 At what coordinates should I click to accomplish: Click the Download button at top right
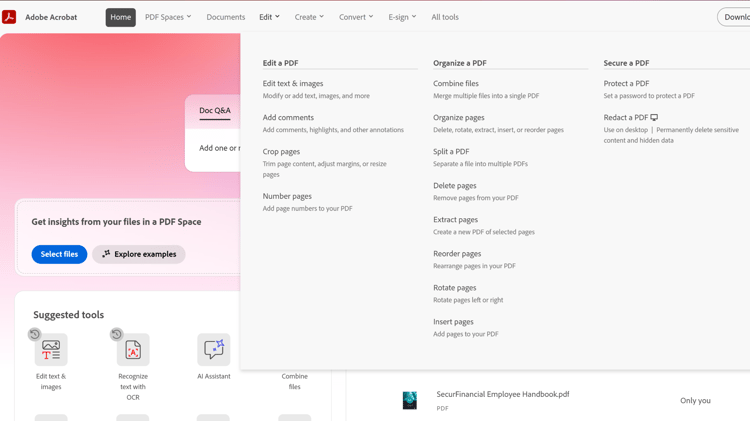[x=734, y=17]
